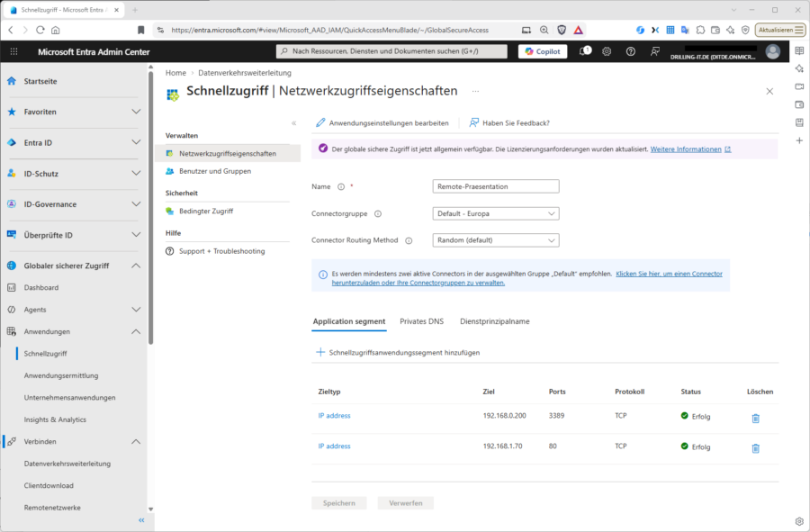Open the Entra app launcher waffle icon
Screen dimensions: 810x532
point(13,51)
